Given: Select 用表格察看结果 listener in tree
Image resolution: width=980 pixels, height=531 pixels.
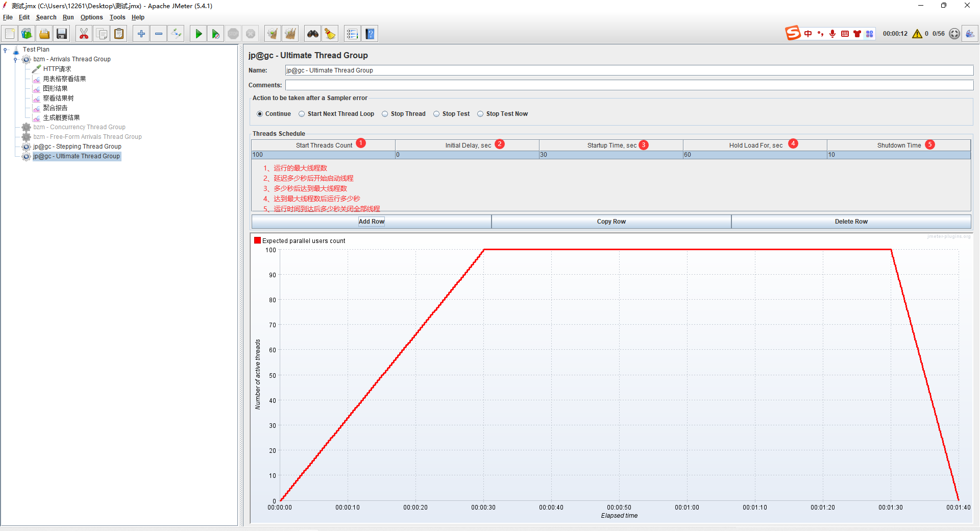Looking at the screenshot, I should click(x=64, y=79).
